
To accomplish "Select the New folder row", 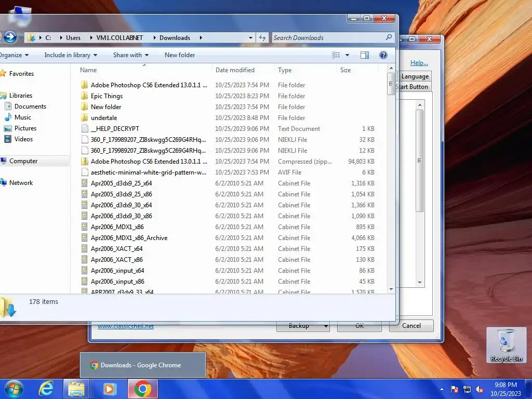I will coord(228,107).
